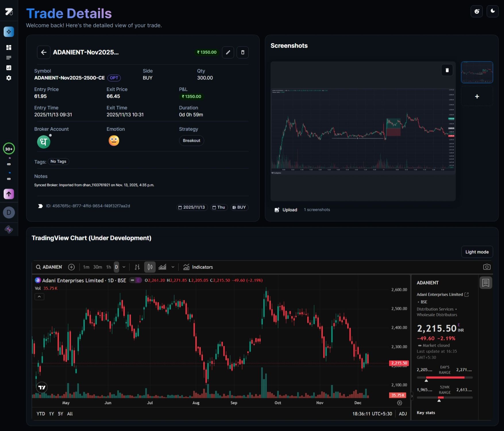Take a chart snapshot with camera icon
Image resolution: width=504 pixels, height=431 pixels.
click(487, 267)
